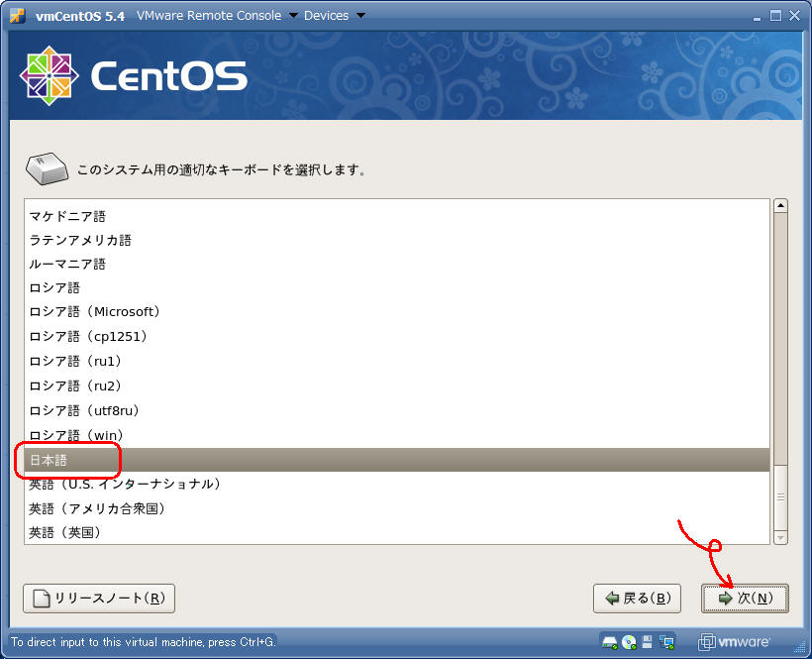Expand the Devices dropdown menu
The image size is (812, 659).
(x=334, y=15)
